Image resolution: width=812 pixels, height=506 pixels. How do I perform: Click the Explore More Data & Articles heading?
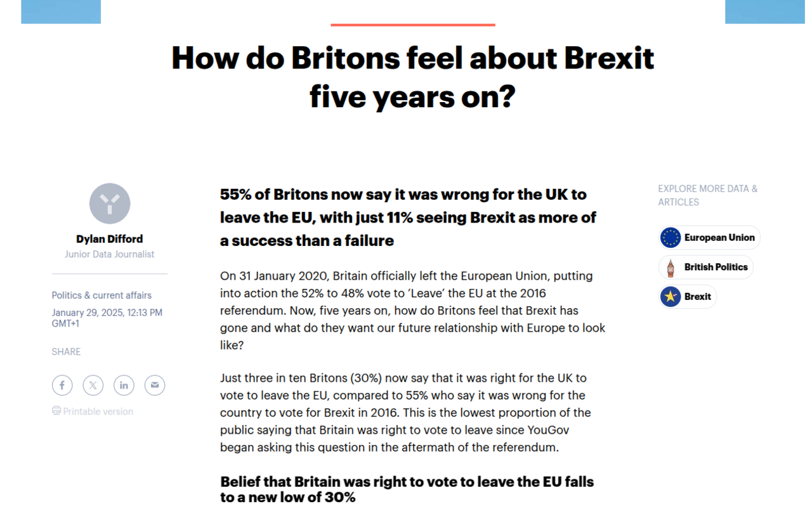tap(707, 195)
